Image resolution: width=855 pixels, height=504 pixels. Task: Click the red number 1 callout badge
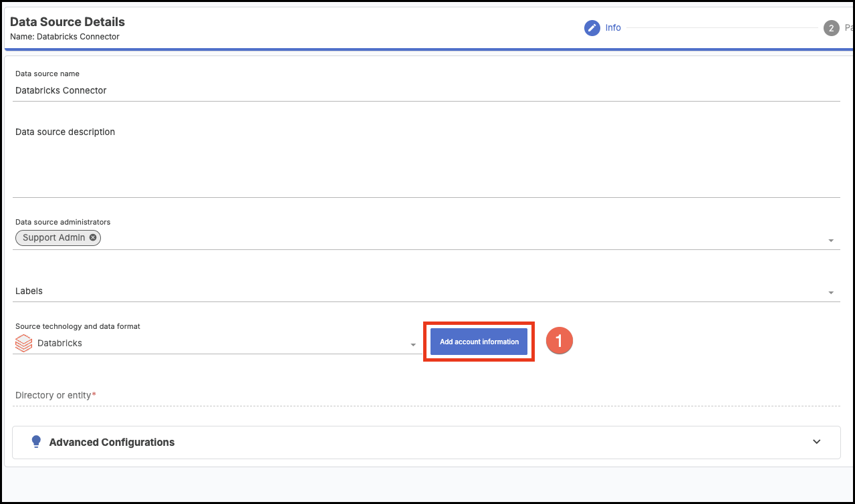click(560, 341)
